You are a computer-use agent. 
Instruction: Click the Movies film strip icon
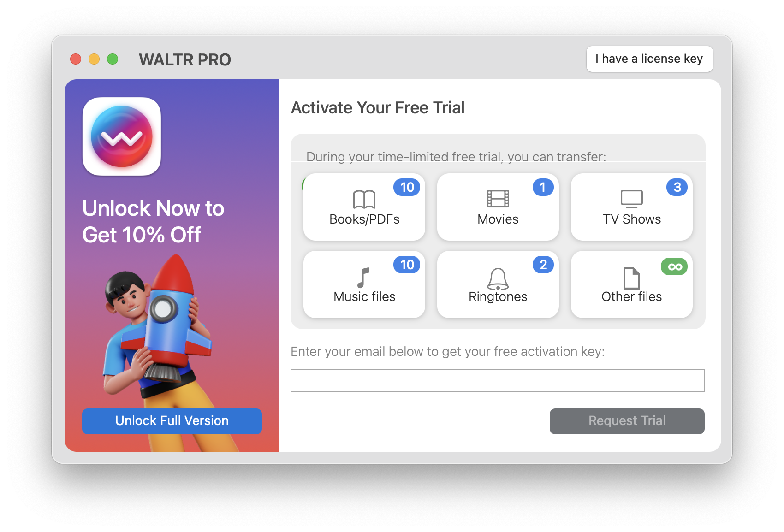tap(498, 199)
